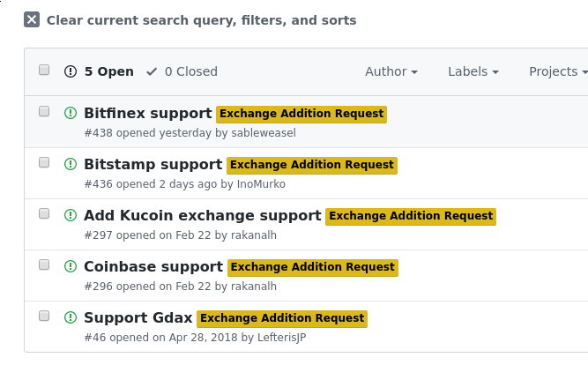This screenshot has height=365, width=588.
Task: Click the checkmark icon next to 0 Closed
Action: pyautogui.click(x=152, y=71)
